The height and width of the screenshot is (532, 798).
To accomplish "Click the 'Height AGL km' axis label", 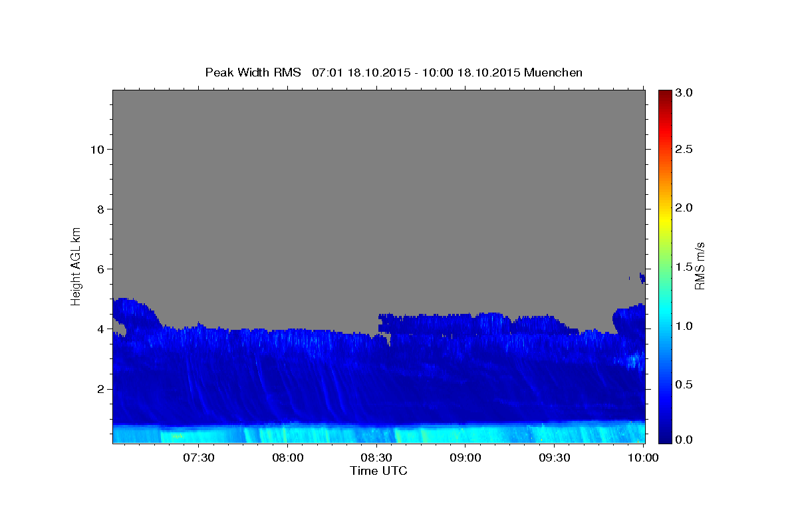I will pyautogui.click(x=76, y=265).
